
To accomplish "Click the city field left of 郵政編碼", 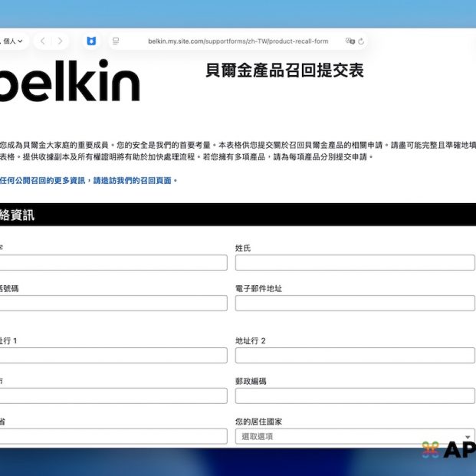I will (113, 396).
